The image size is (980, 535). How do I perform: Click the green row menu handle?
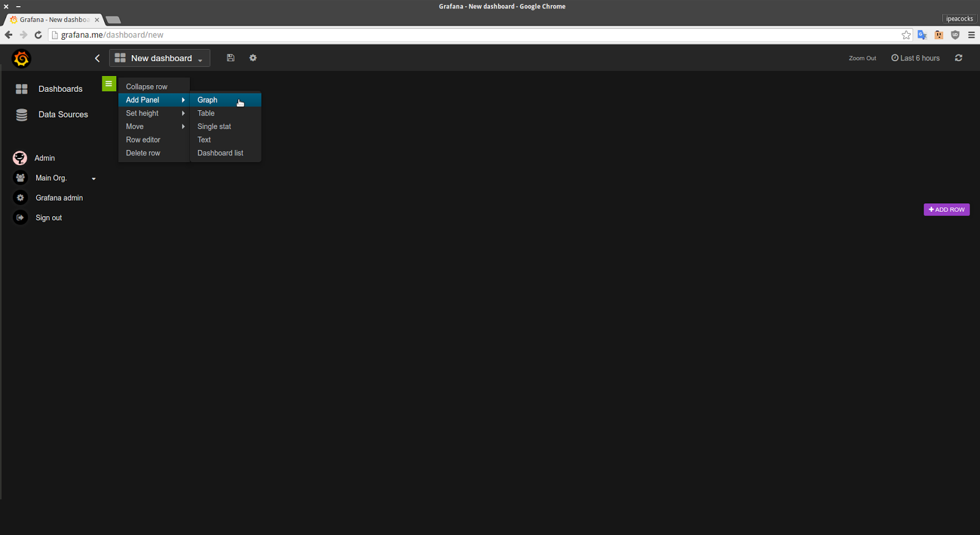(109, 84)
